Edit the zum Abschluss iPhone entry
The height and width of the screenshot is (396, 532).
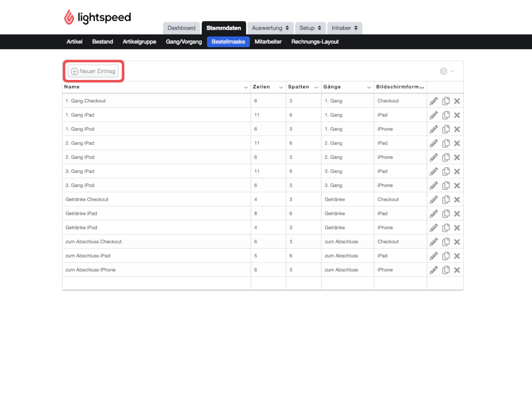click(x=434, y=270)
